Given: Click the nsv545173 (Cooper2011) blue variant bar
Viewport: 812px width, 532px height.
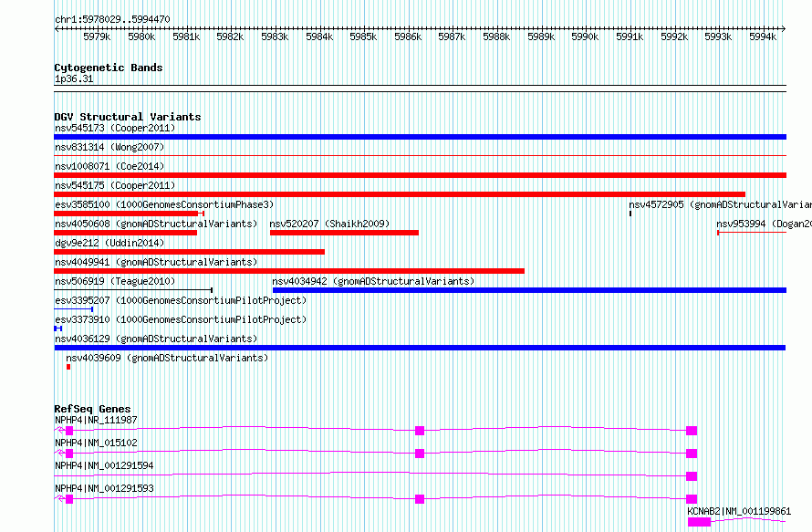Looking at the screenshot, I should [420, 137].
